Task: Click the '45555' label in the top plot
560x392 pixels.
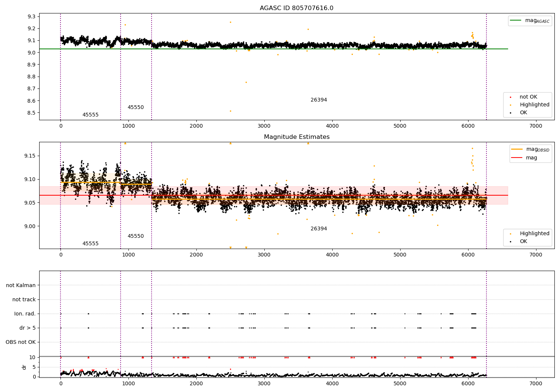Action: (90, 115)
